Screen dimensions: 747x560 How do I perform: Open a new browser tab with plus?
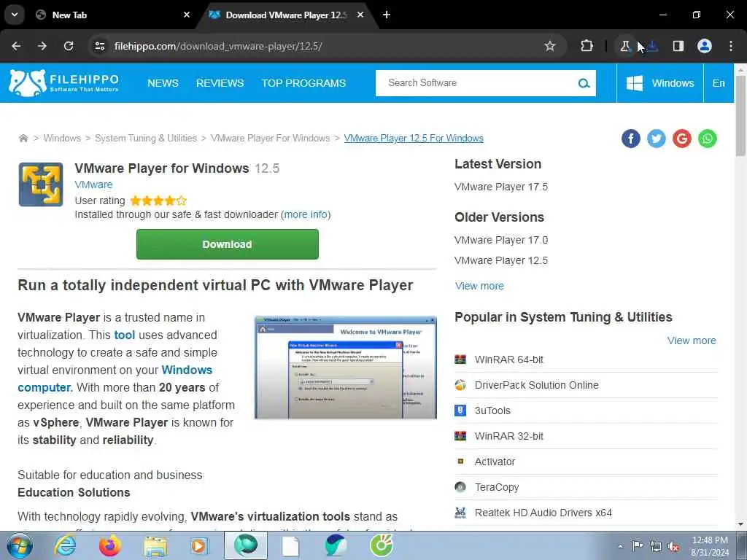coord(387,15)
